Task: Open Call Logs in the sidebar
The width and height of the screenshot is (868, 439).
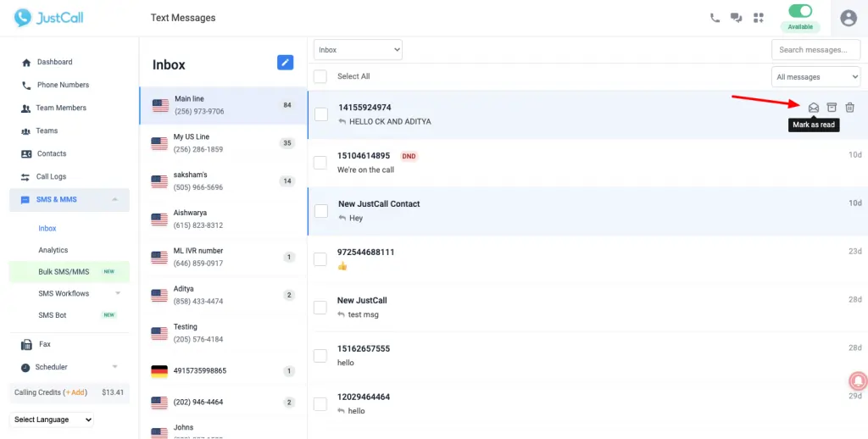Action: [51, 176]
